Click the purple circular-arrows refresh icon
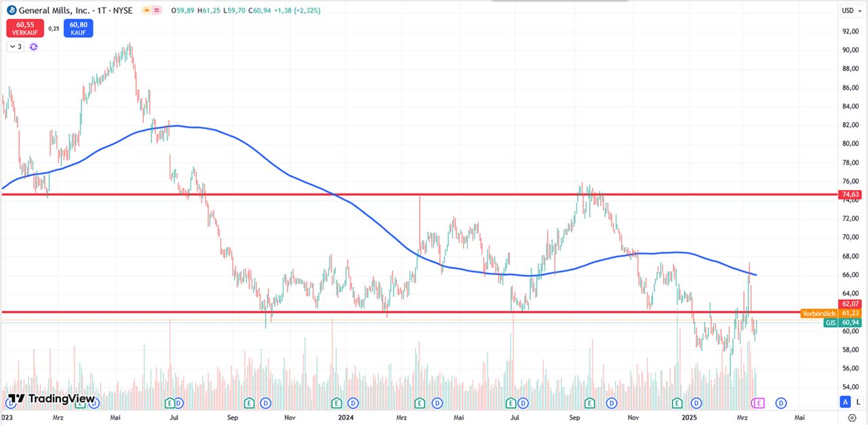868x425 pixels. pos(33,47)
